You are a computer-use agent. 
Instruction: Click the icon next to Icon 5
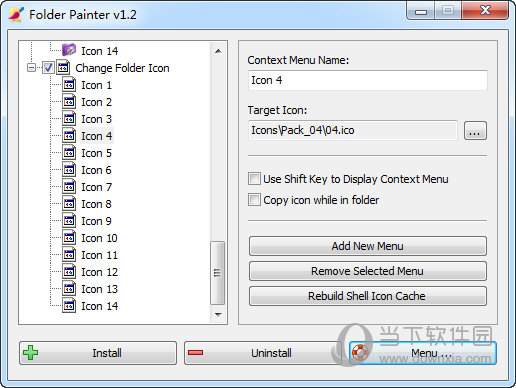69,153
